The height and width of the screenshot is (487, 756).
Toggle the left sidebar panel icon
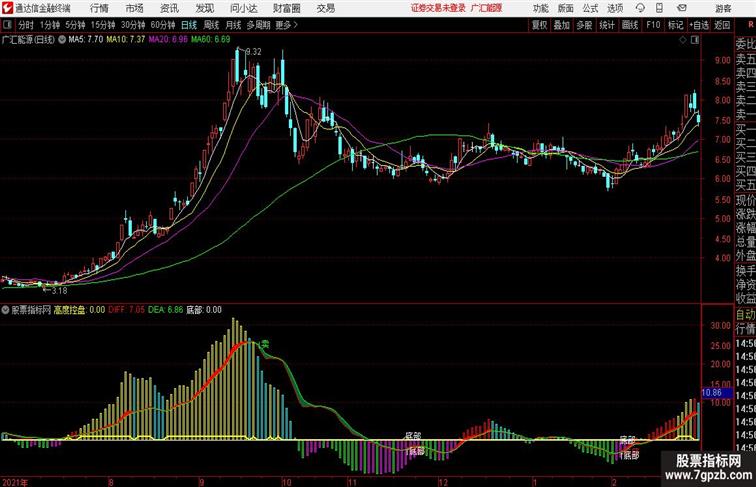coord(7,25)
